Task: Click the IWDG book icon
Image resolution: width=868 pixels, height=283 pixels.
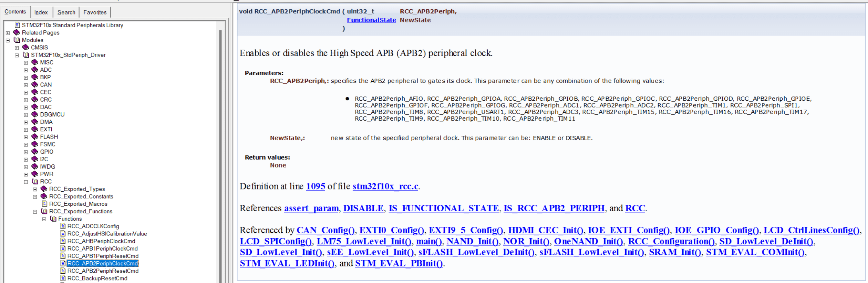Action: coord(35,166)
